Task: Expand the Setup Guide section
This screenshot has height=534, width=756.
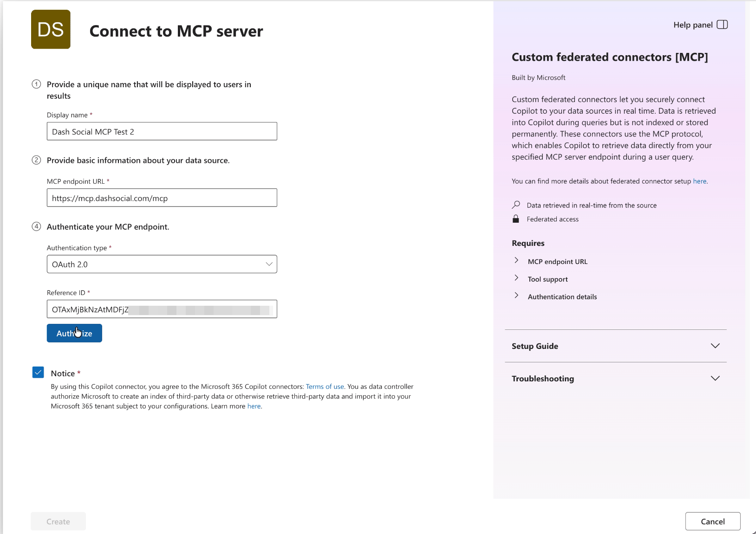Action: click(x=616, y=346)
